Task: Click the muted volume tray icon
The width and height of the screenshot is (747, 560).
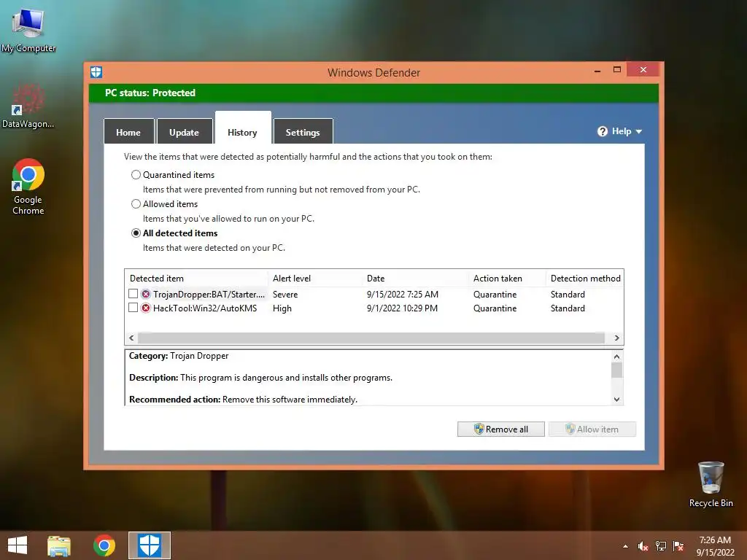Action: point(643,546)
